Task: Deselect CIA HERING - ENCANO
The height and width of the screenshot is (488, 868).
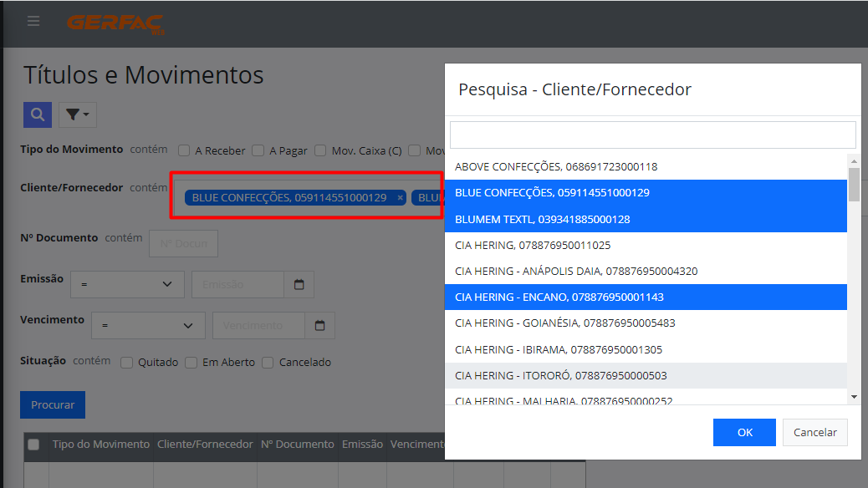Action: pos(646,297)
